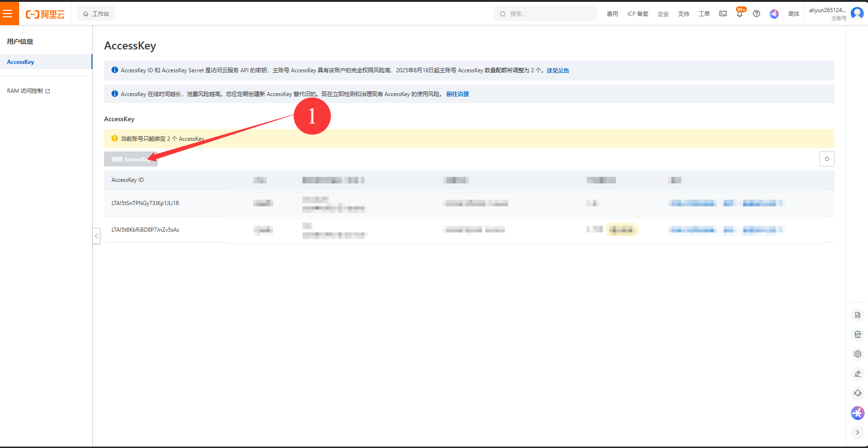Select AccessKey in the left menu

click(21, 62)
